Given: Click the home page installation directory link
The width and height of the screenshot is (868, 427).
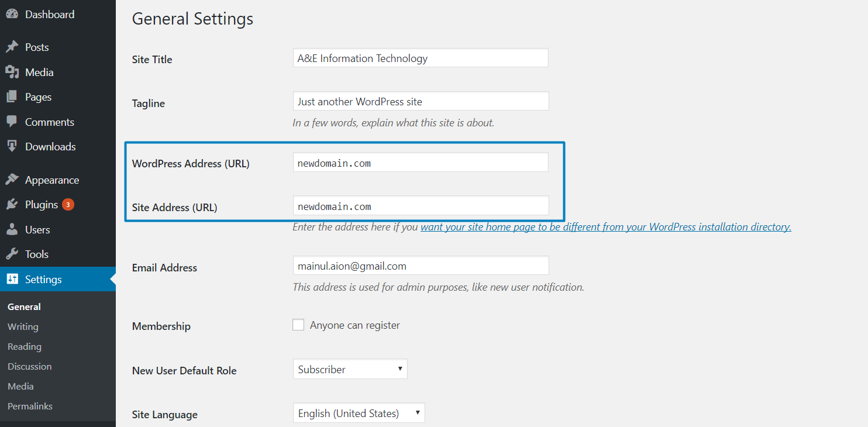Looking at the screenshot, I should tap(605, 226).
